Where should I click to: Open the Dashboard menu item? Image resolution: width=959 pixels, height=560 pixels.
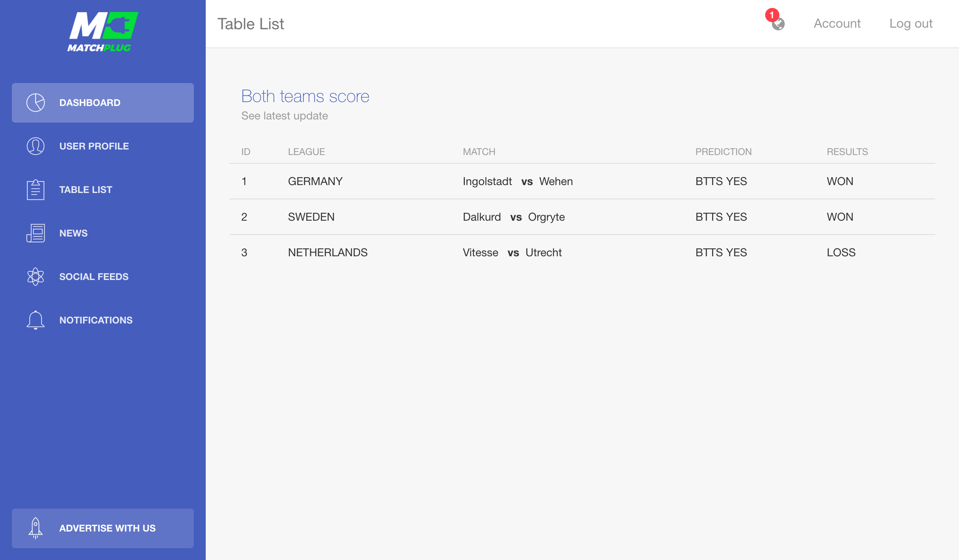pyautogui.click(x=90, y=103)
